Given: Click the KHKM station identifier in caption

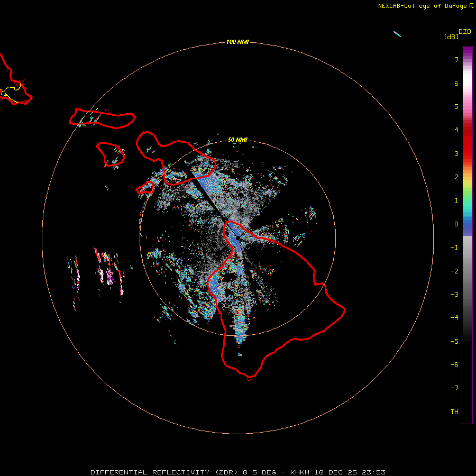Looking at the screenshot, I should click(x=300, y=472).
